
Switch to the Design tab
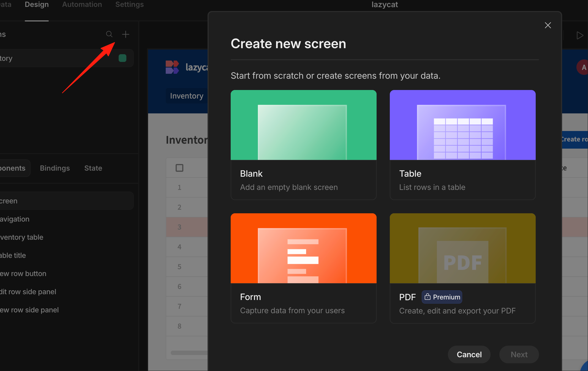pyautogui.click(x=37, y=4)
